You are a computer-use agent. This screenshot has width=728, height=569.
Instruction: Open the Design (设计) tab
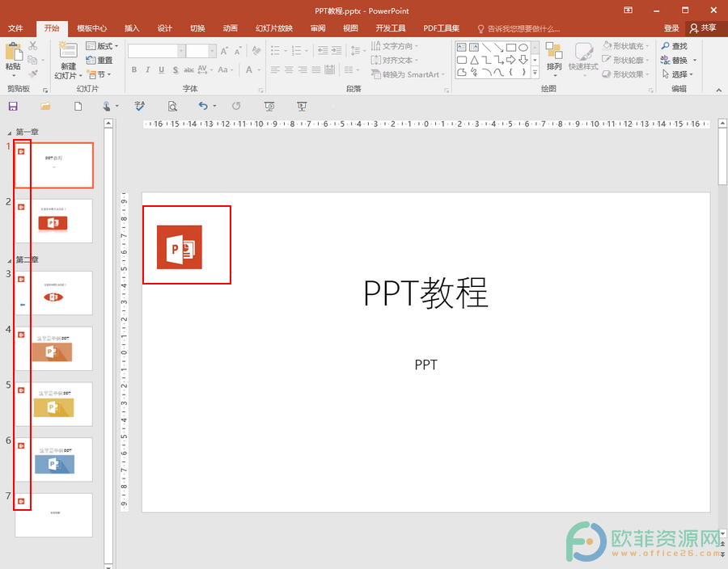164,28
